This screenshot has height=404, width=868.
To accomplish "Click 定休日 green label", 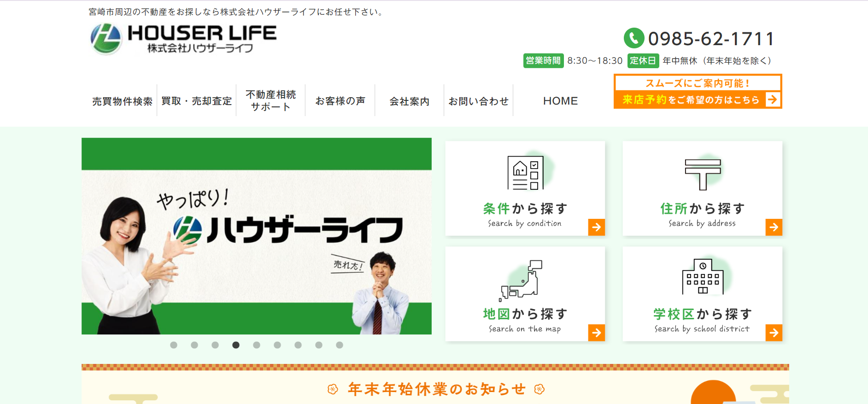I will pyautogui.click(x=643, y=61).
